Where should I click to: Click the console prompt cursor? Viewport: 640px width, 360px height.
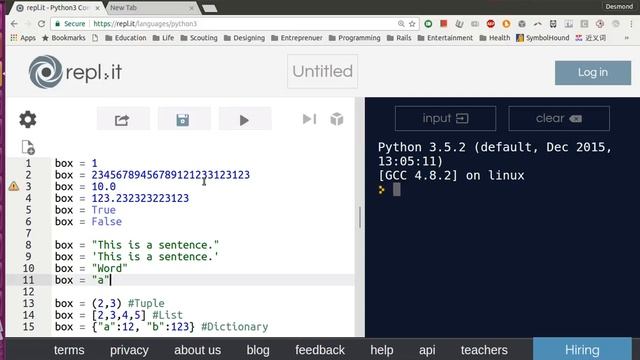396,190
